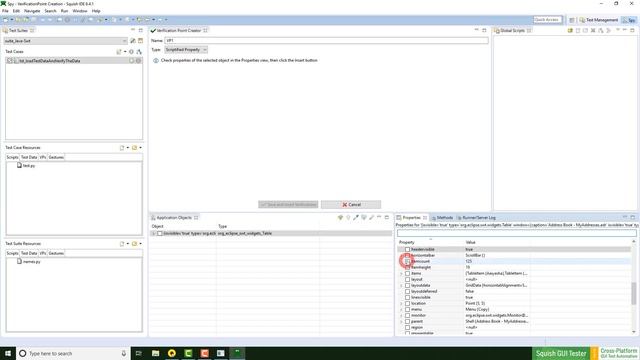The image size is (640, 360).
Task: Open the Window menu
Action: tap(80, 11)
